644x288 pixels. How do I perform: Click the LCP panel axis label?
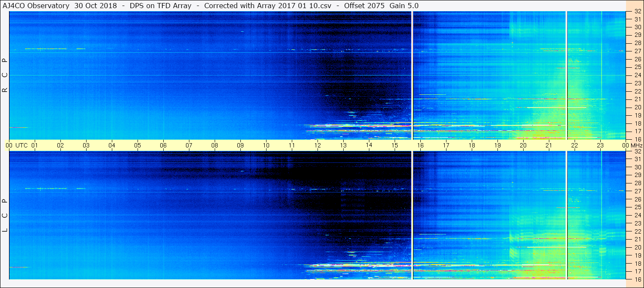5,216
